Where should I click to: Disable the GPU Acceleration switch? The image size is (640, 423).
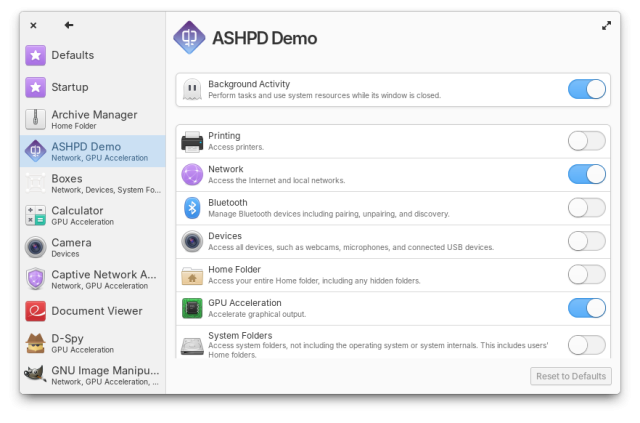[x=587, y=308]
